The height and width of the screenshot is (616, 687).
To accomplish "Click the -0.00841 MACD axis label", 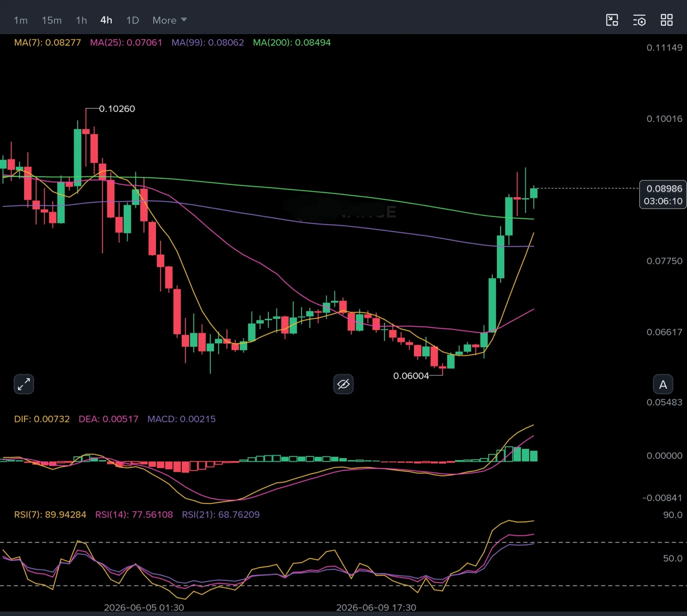I will coord(662,498).
